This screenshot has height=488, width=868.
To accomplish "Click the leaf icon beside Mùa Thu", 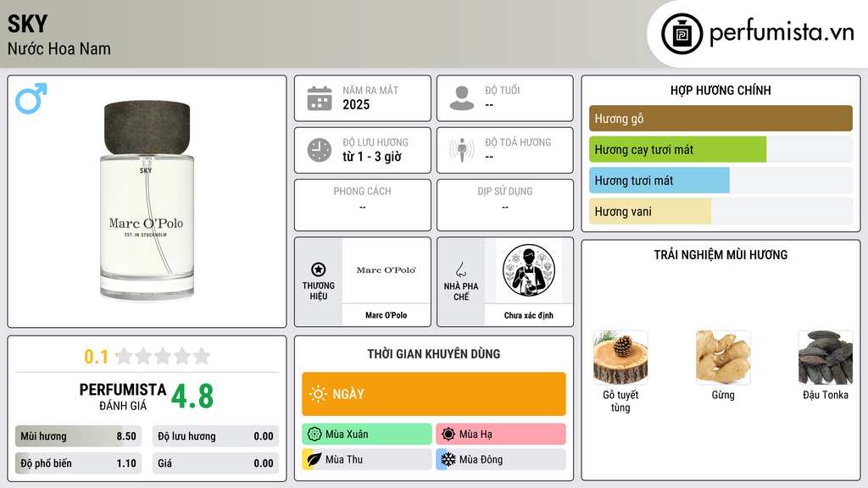I will click(x=314, y=459).
